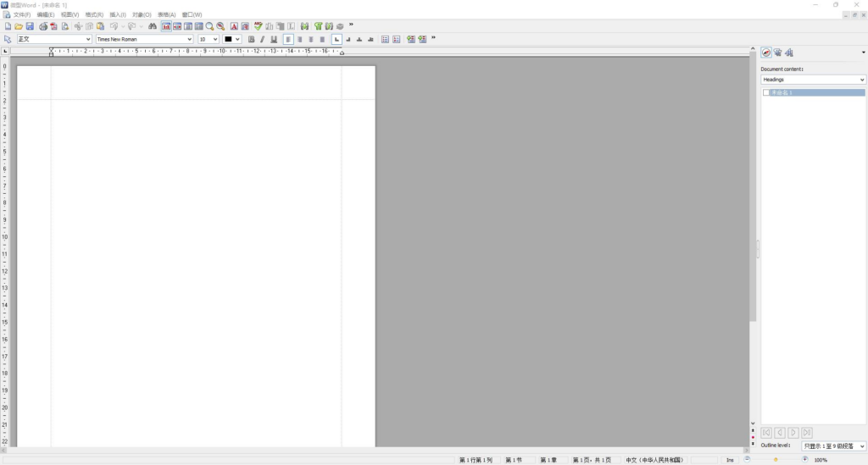Click the zoom in plus button

coord(805,459)
